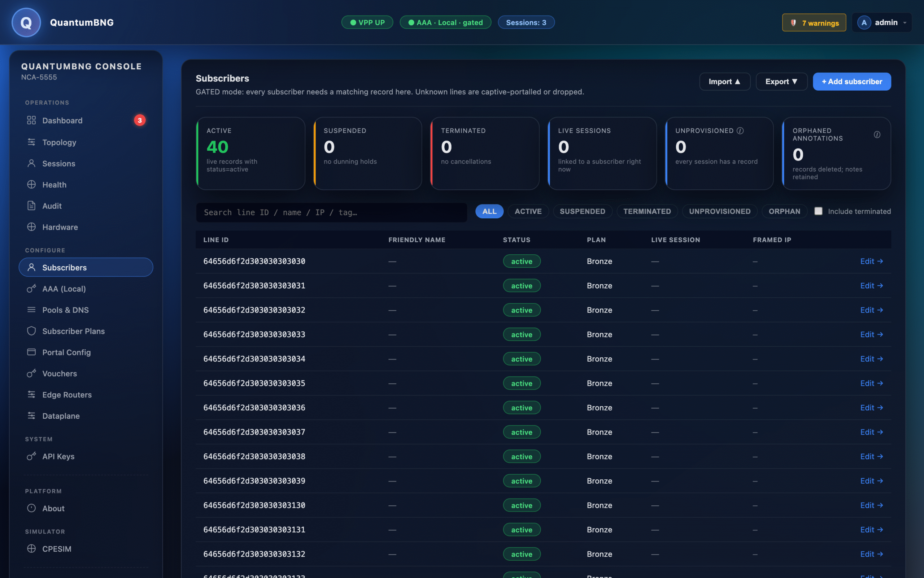Select the ORPHAN filter tab
The height and width of the screenshot is (578, 924).
[x=784, y=211]
